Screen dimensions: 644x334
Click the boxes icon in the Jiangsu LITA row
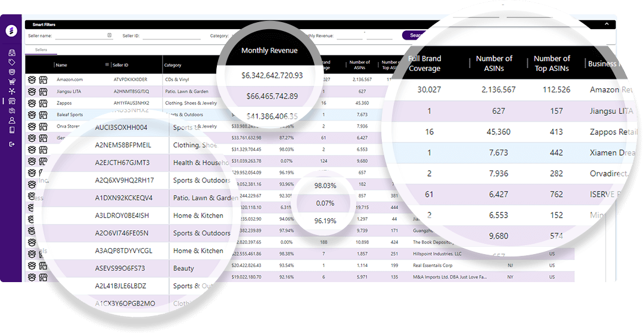coord(32,91)
